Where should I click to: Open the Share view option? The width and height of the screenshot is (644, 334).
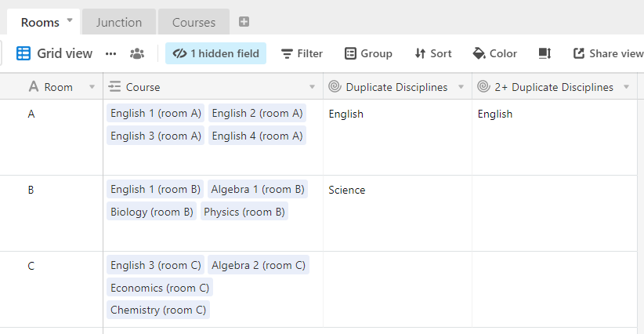click(x=608, y=53)
